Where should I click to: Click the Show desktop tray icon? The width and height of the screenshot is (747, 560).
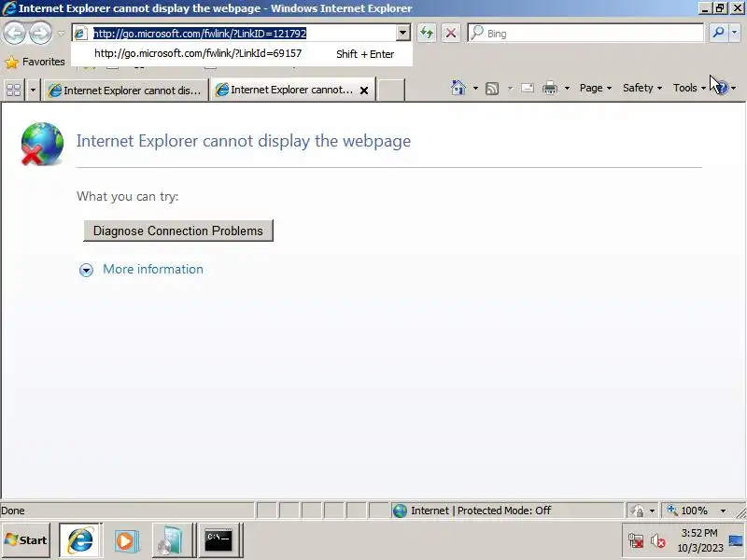tap(736, 541)
